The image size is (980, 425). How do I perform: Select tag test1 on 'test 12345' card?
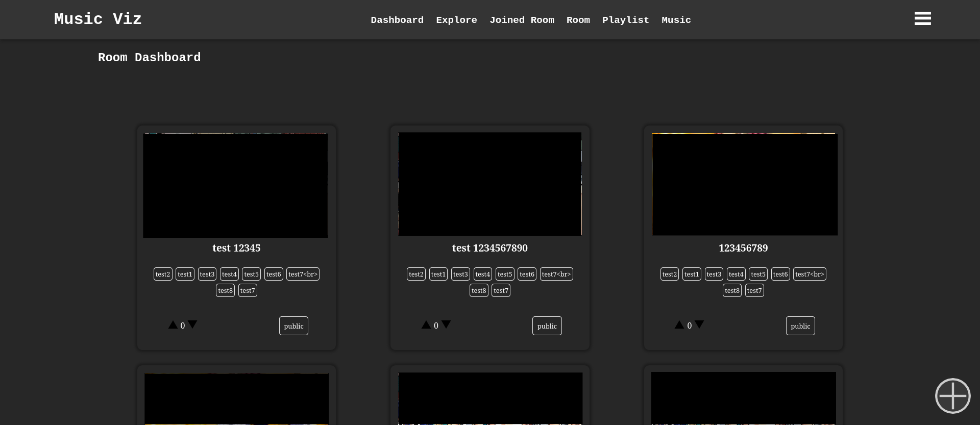(x=185, y=274)
